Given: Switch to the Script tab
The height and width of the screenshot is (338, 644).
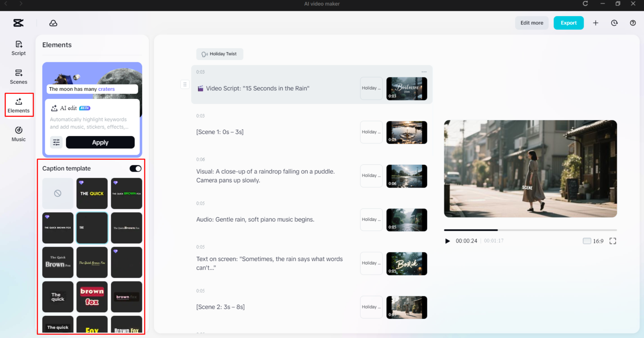Looking at the screenshot, I should (18, 48).
